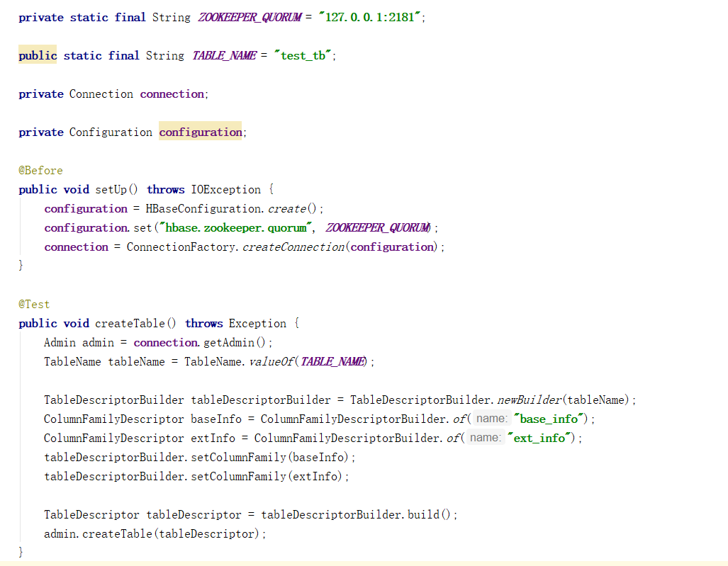Click connection.getAdmin call
This screenshot has height=566, width=728.
click(200, 342)
